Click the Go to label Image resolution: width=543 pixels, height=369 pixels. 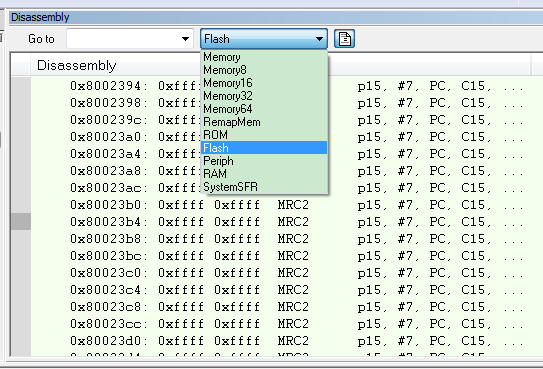[41, 39]
